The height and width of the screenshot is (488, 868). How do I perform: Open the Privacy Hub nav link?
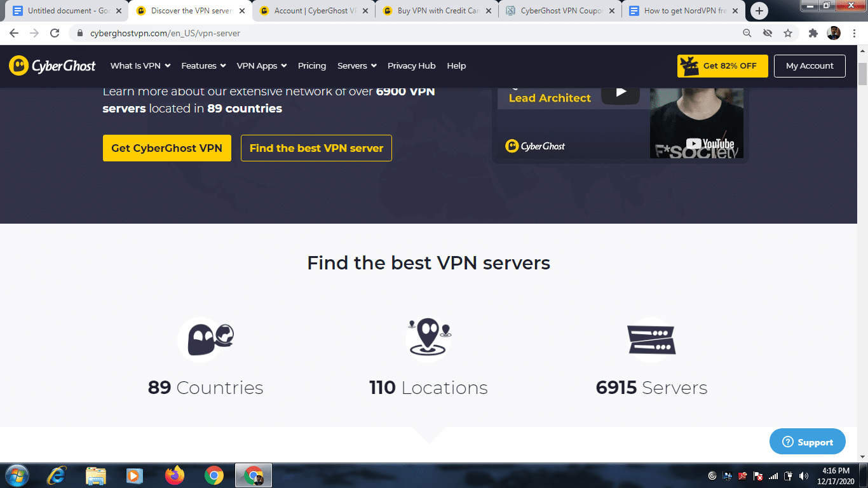[x=412, y=65]
